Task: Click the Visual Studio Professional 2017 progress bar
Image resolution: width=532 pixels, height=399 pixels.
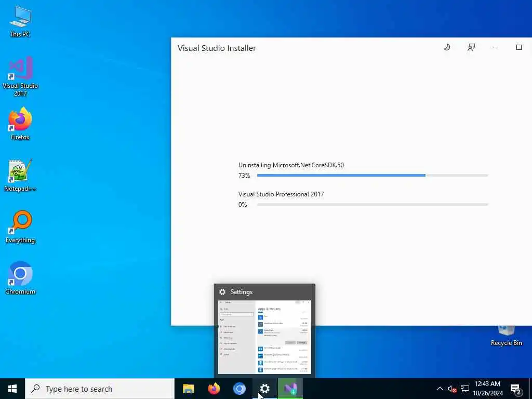Action: pos(372,205)
